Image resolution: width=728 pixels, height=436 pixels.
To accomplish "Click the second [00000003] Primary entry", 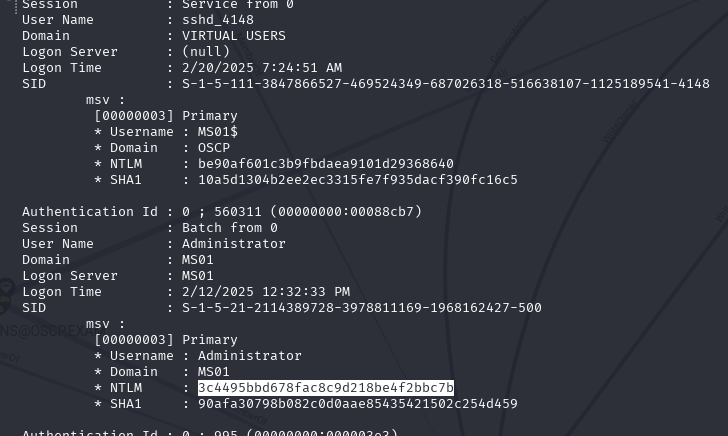I will [x=166, y=340].
